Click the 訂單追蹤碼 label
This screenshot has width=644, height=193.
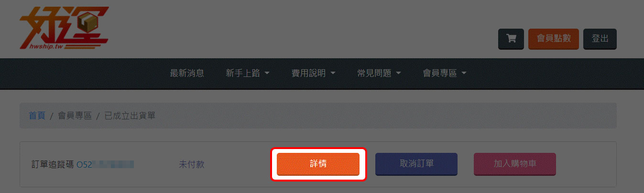click(x=51, y=164)
